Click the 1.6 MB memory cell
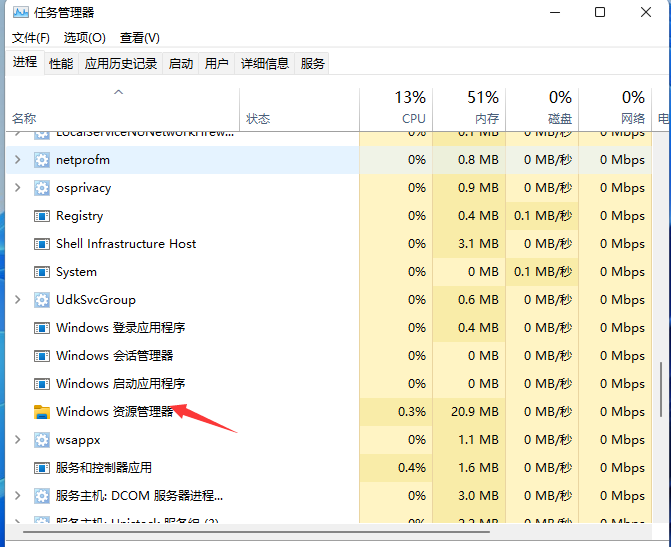This screenshot has height=547, width=671. [469, 468]
